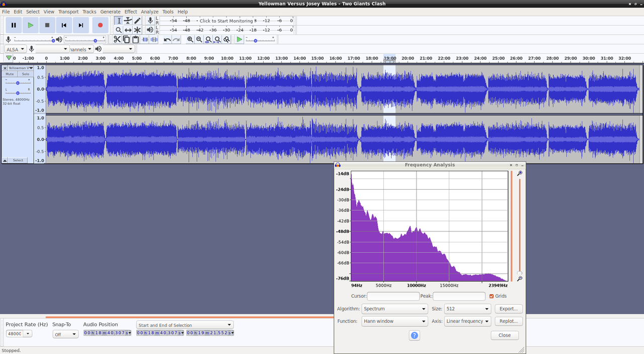Image resolution: width=644 pixels, height=354 pixels.
Task: Cut selection with the scissors icon
Action: click(x=117, y=40)
